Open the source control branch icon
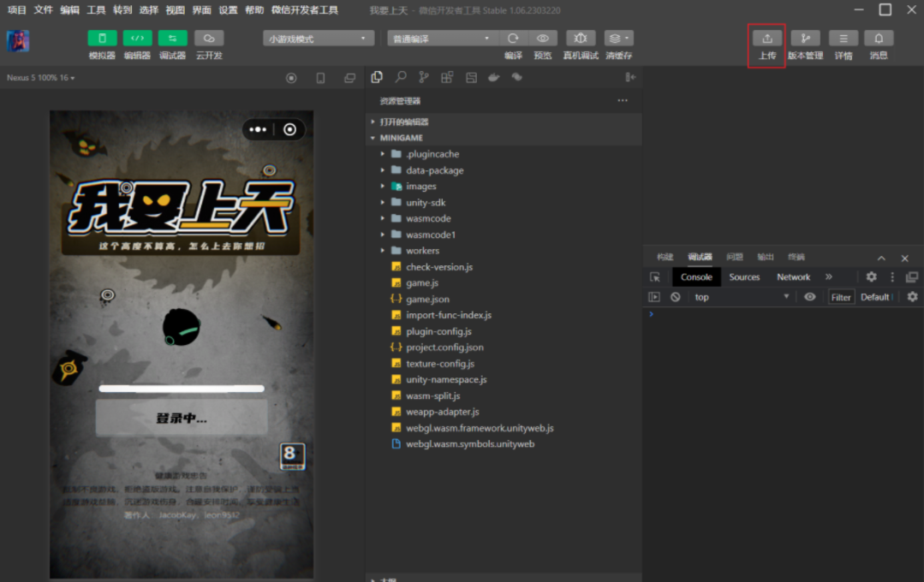924x582 pixels. [424, 77]
